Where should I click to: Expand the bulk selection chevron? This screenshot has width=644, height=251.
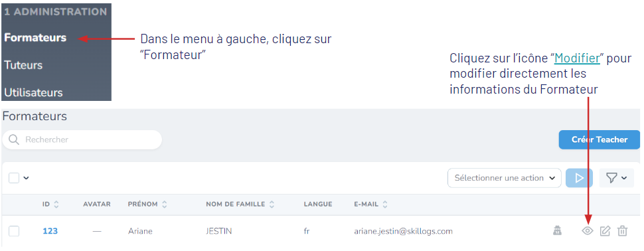click(27, 178)
